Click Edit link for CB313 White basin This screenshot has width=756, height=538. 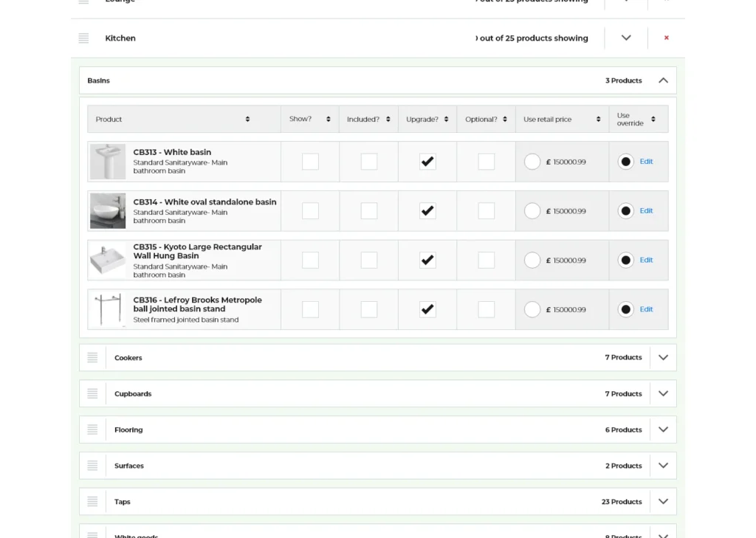646,162
